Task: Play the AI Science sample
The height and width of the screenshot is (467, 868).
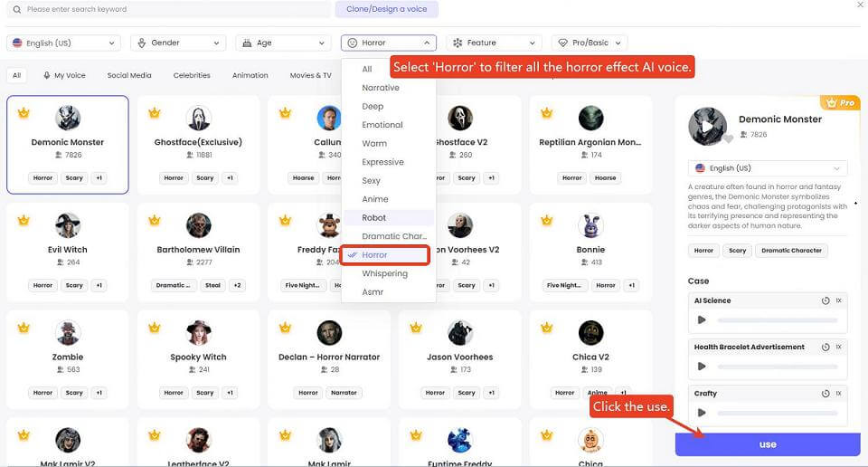Action: (702, 319)
